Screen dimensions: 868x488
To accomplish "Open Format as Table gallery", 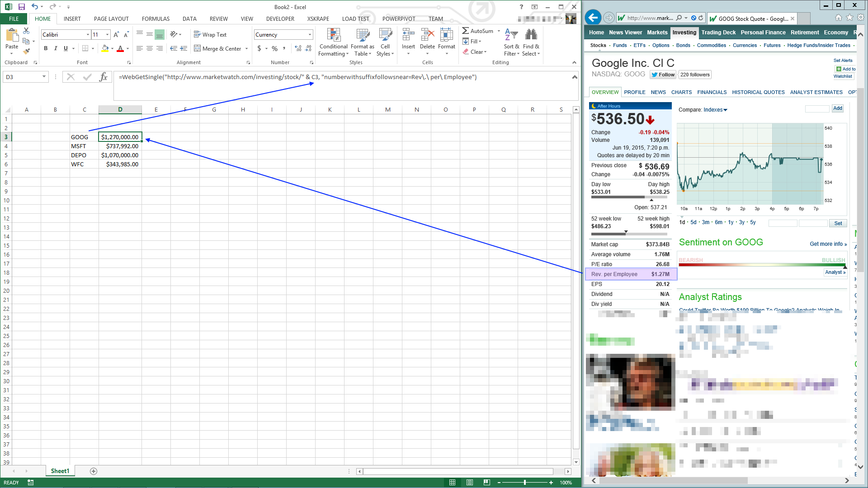I will pyautogui.click(x=363, y=42).
